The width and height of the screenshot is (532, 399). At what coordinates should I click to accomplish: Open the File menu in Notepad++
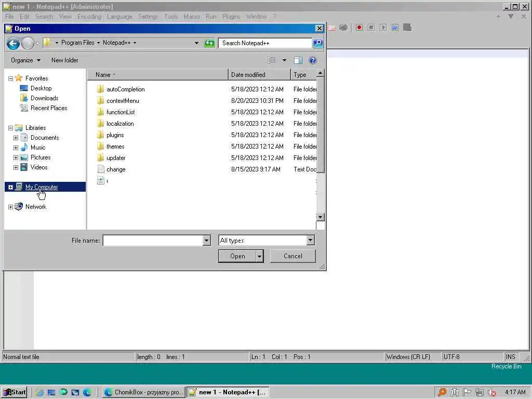pyautogui.click(x=9, y=17)
